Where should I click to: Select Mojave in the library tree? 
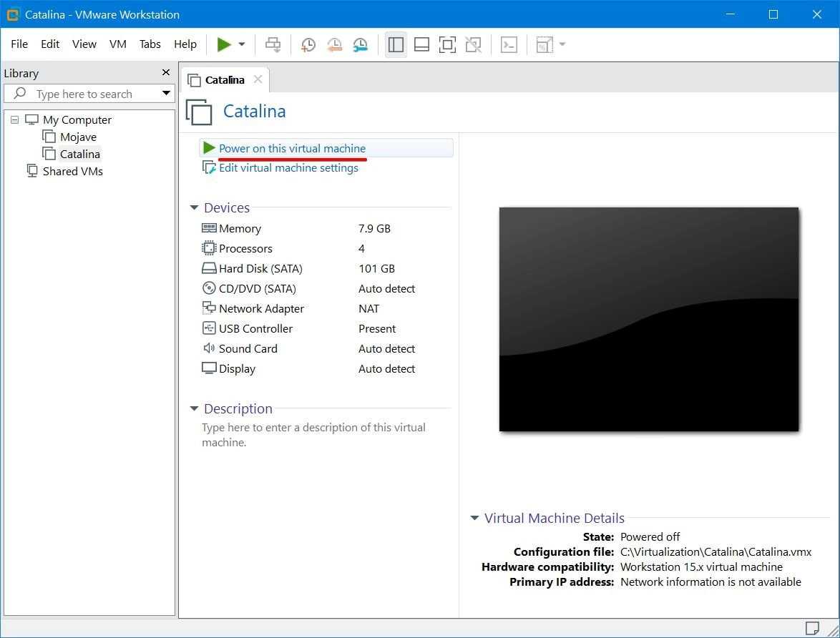click(x=78, y=137)
